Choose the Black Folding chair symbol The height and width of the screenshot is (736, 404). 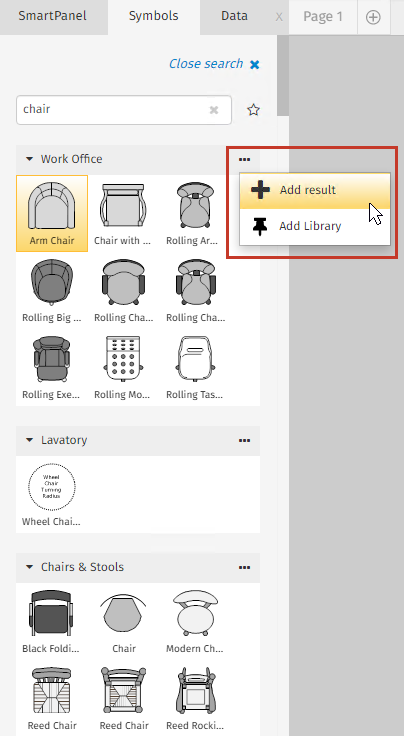52,621
